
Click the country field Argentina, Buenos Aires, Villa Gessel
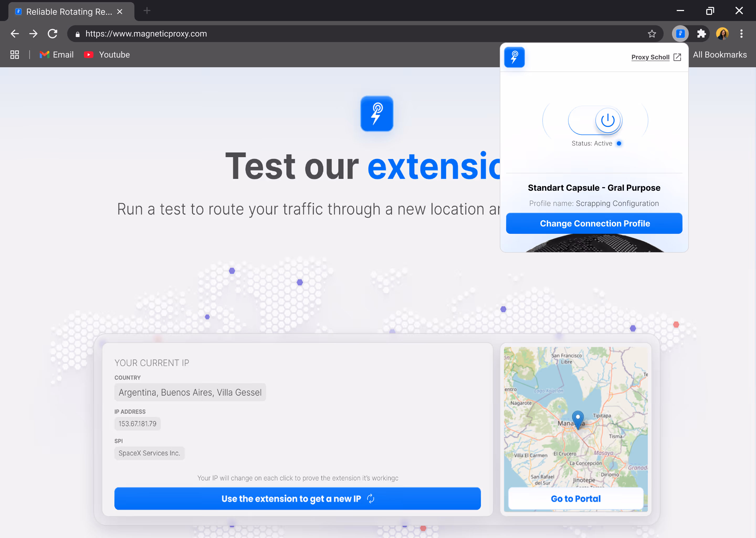pos(190,392)
